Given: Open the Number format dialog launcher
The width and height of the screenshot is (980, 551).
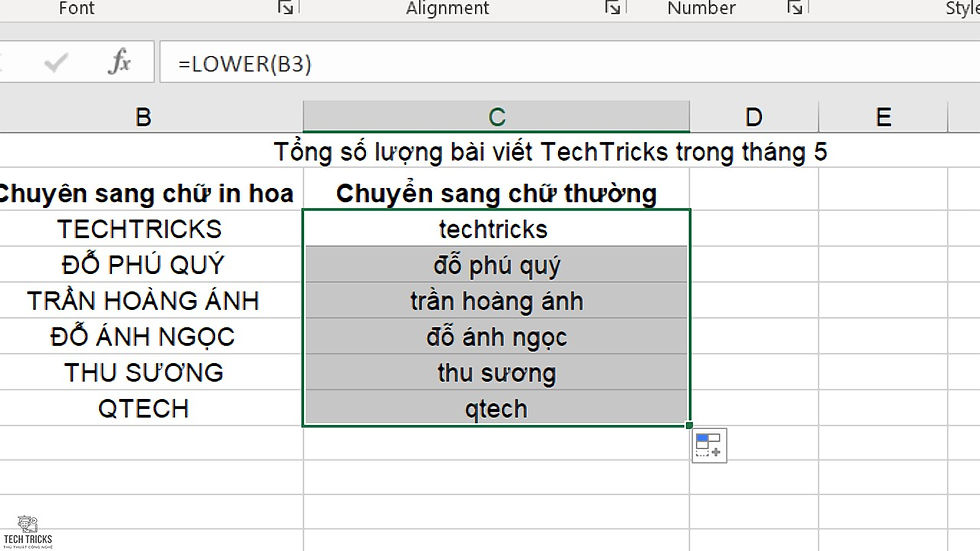Looking at the screenshot, I should click(x=794, y=7).
